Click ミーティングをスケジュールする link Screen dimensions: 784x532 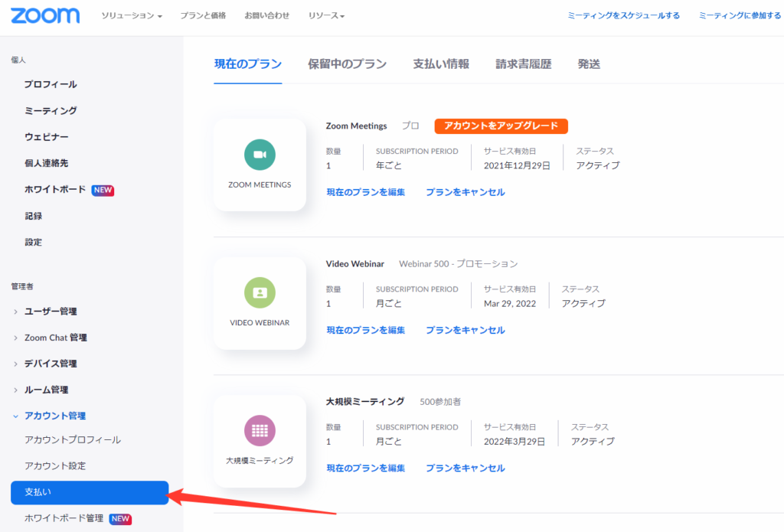point(623,15)
